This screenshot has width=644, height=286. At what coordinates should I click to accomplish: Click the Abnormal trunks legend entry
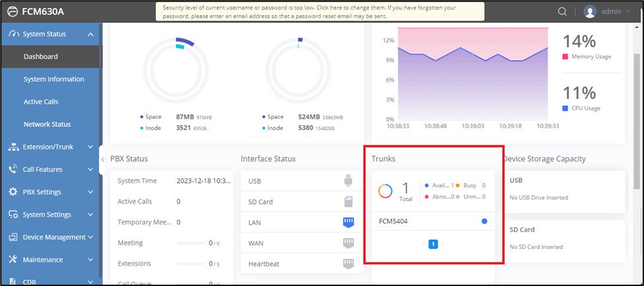coord(439,197)
